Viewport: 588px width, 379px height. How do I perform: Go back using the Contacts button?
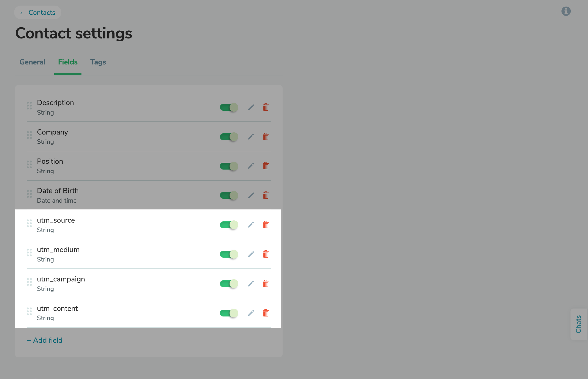click(x=37, y=12)
